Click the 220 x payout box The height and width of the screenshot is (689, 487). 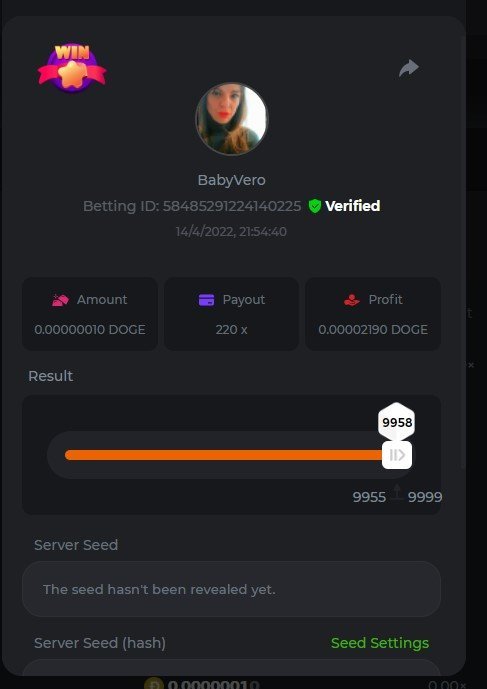pyautogui.click(x=231, y=314)
